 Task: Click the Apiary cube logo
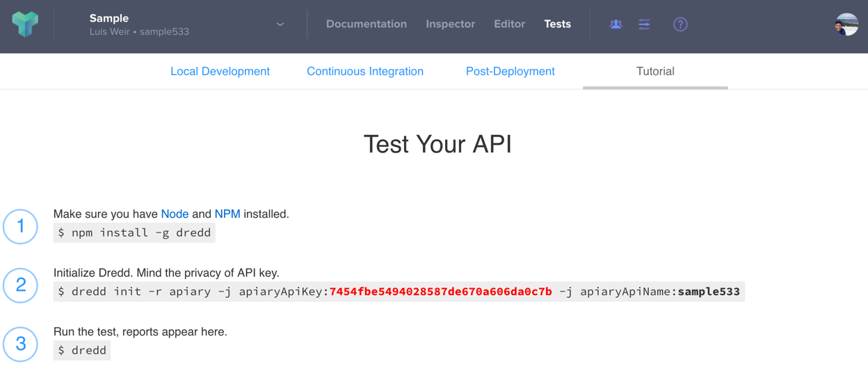point(25,24)
